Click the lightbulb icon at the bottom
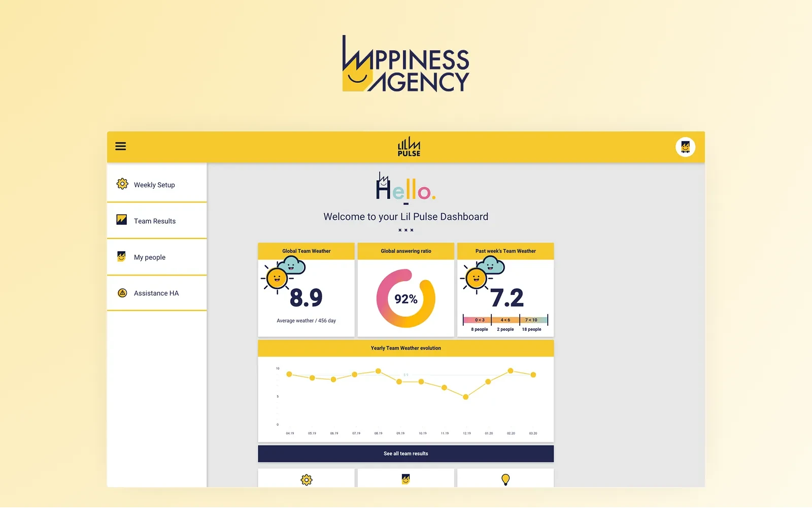This screenshot has height=514, width=812. pyautogui.click(x=505, y=479)
